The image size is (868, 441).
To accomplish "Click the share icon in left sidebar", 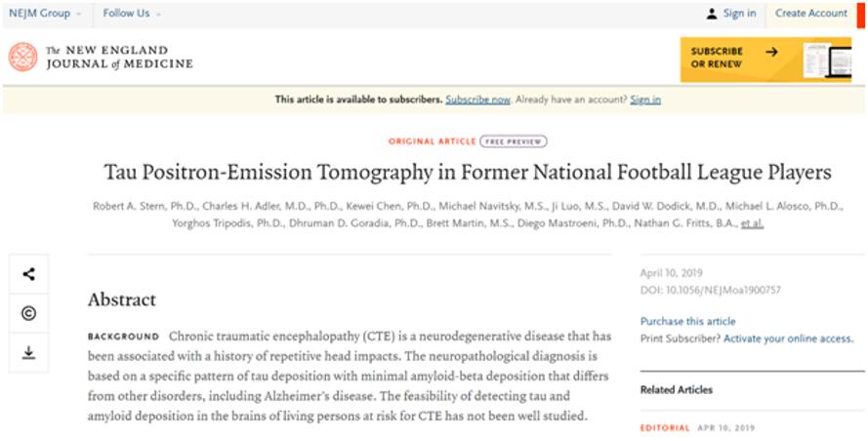I will [28, 274].
